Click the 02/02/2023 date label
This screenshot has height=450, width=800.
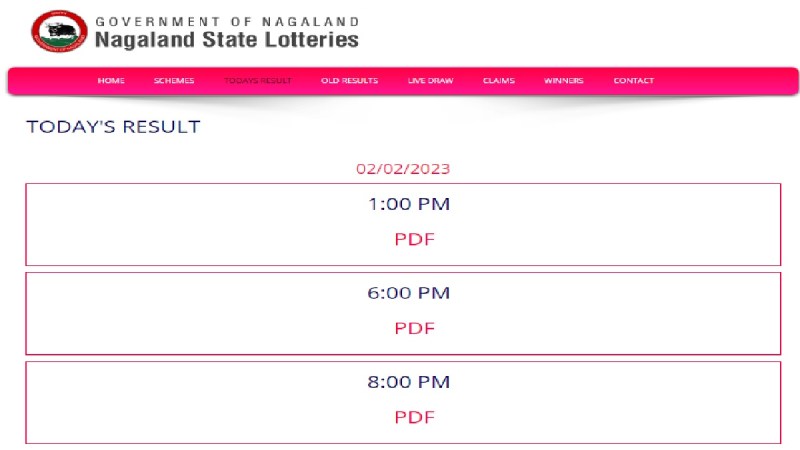(403, 169)
